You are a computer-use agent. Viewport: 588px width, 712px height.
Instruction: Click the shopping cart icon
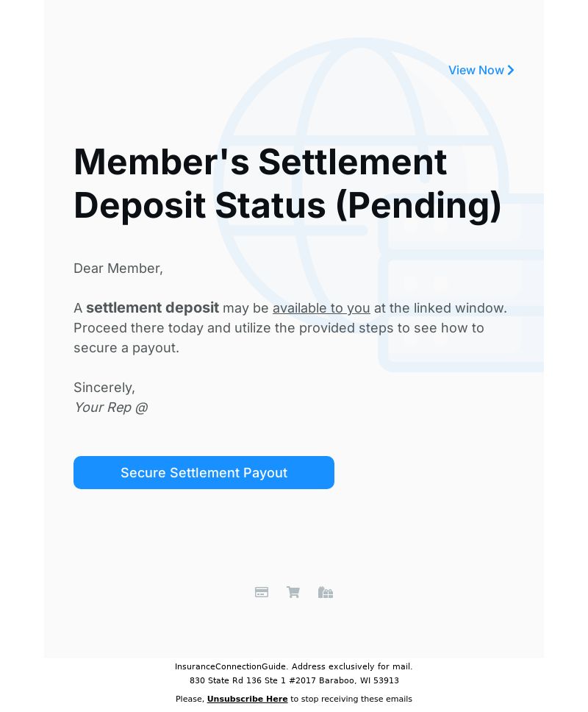(x=293, y=592)
